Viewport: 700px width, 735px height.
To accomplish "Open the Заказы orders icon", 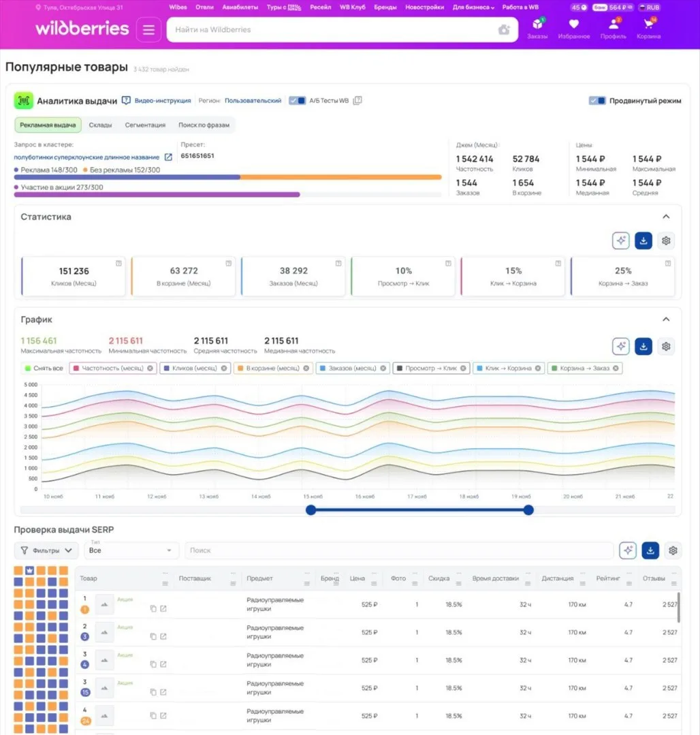I will [x=537, y=28].
